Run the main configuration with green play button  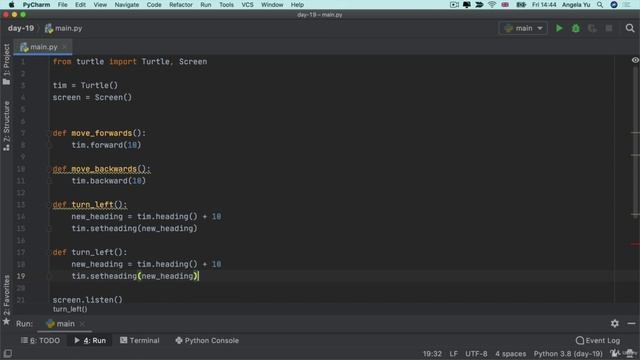559,28
